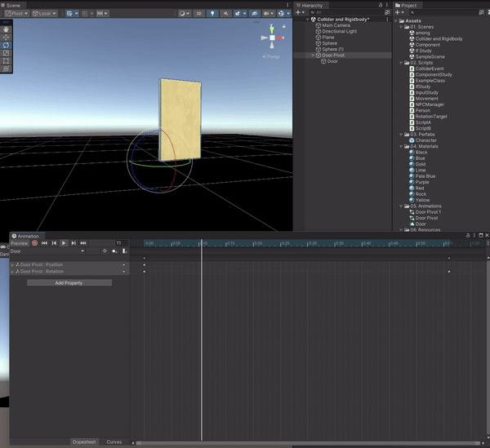This screenshot has width=490, height=448.
Task: Toggle Persp projection label under gizmo
Action: click(x=271, y=56)
